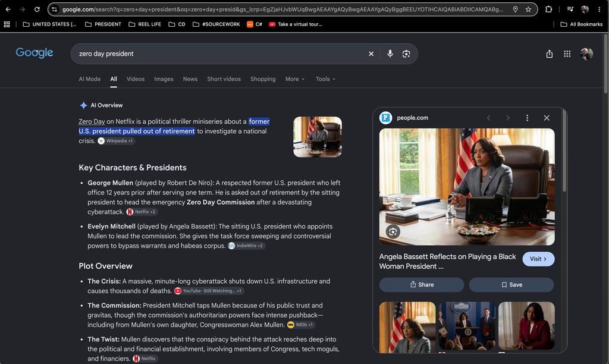This screenshot has width=609, height=364.
Task: Bookmark this page with the star icon
Action: [x=528, y=10]
